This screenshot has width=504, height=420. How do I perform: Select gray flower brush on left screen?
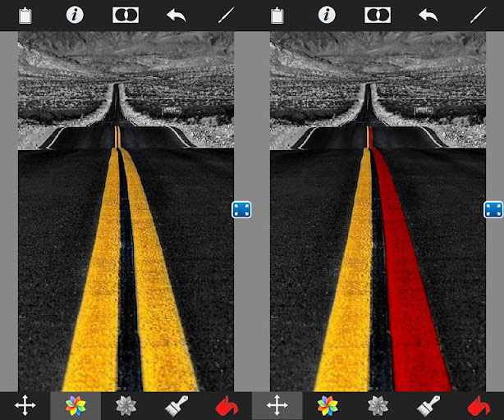(x=126, y=405)
